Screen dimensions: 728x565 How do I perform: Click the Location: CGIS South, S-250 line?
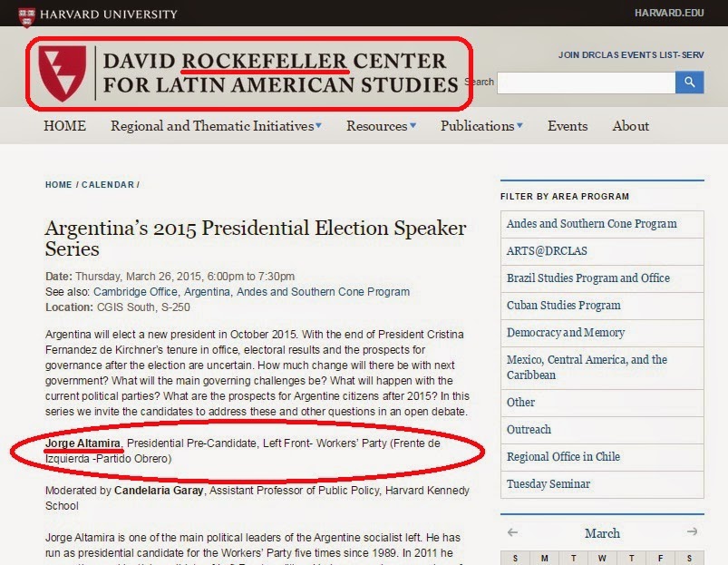[118, 307]
